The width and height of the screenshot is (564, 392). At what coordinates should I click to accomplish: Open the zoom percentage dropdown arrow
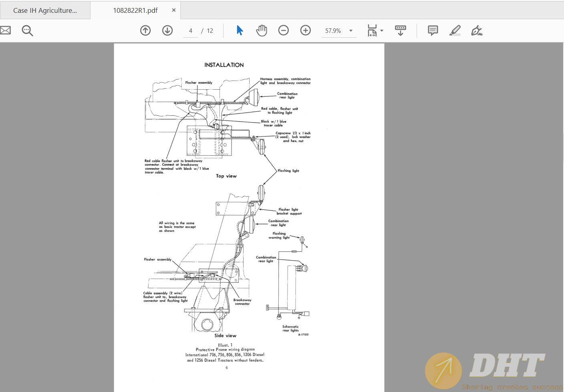coord(351,31)
